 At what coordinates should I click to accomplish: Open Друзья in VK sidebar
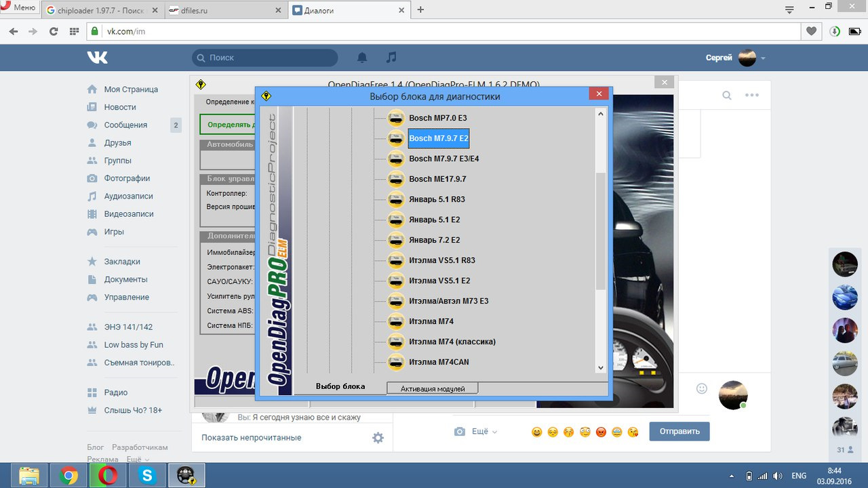coord(117,143)
